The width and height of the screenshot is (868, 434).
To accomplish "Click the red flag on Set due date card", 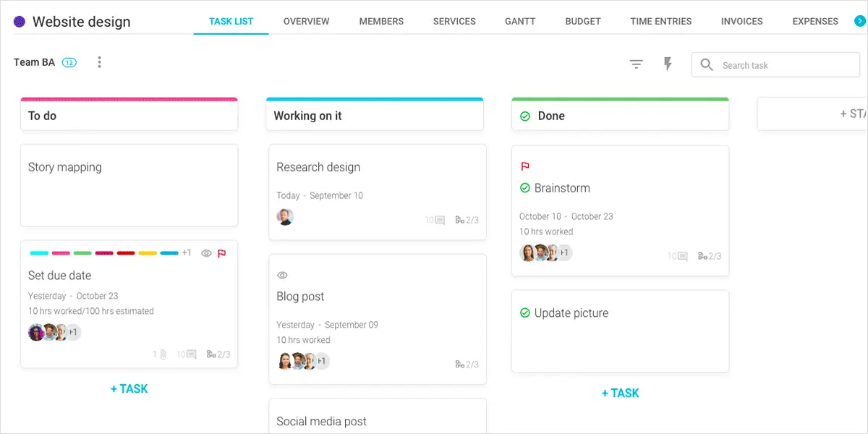I will coord(222,253).
